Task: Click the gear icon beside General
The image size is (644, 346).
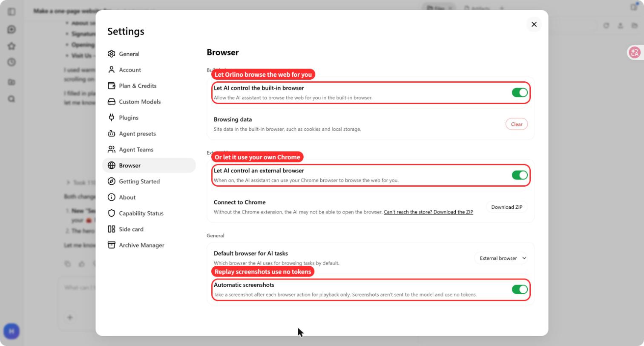Action: pos(112,54)
